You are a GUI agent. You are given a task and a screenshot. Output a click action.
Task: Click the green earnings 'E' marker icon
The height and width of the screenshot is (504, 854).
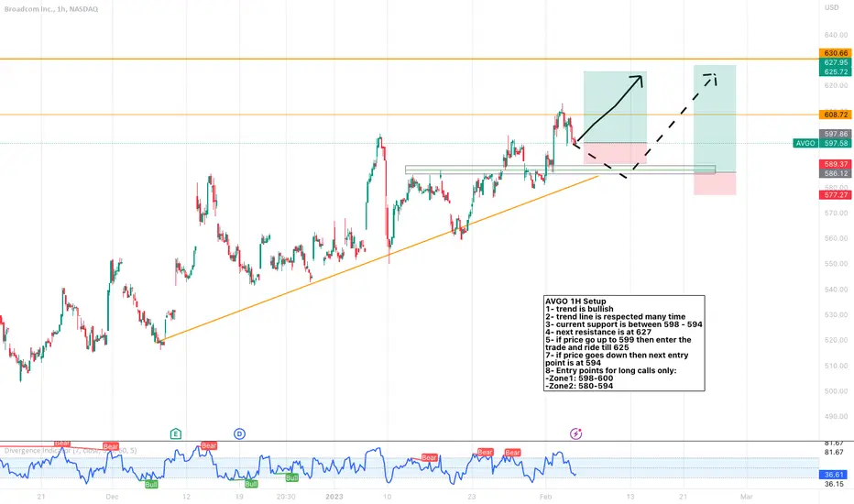[175, 433]
